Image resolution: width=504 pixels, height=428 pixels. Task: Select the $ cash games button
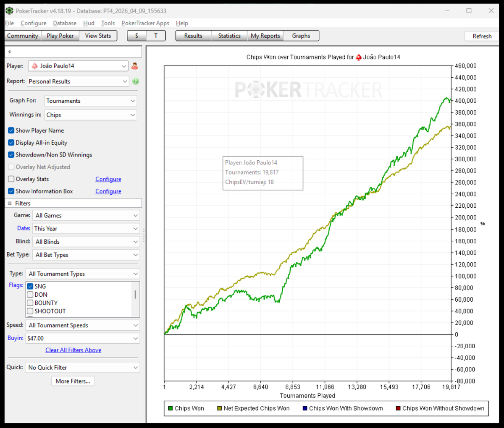click(136, 36)
